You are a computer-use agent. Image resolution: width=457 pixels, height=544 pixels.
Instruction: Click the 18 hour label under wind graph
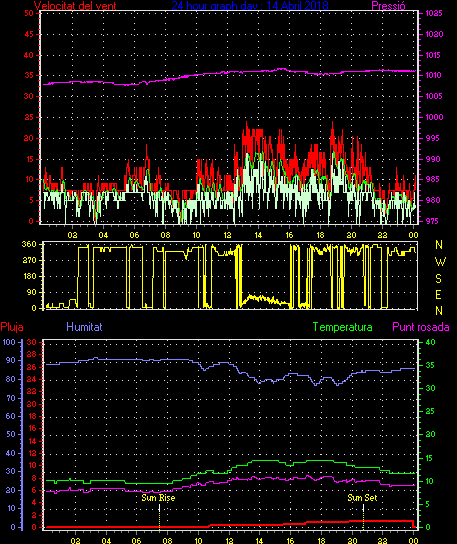click(x=320, y=235)
